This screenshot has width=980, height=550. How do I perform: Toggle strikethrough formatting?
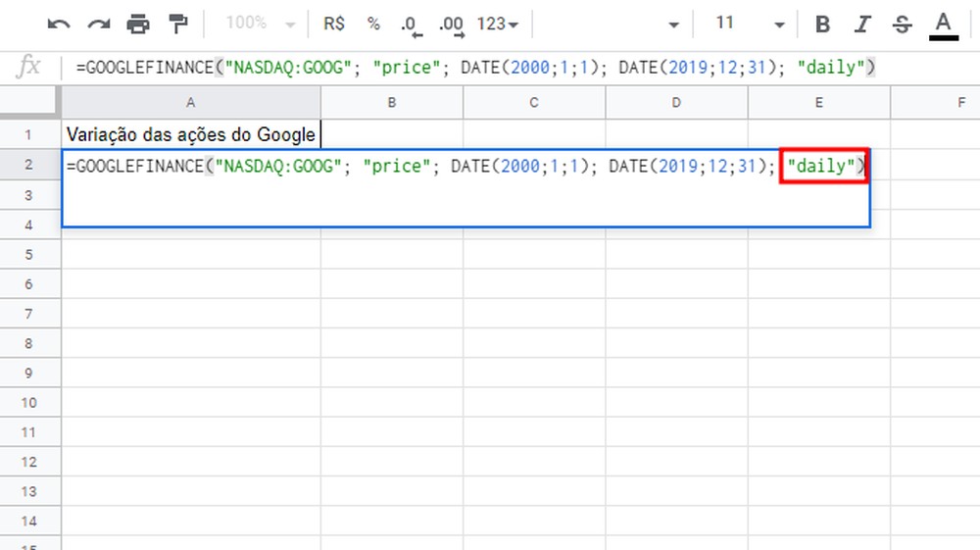pyautogui.click(x=902, y=25)
